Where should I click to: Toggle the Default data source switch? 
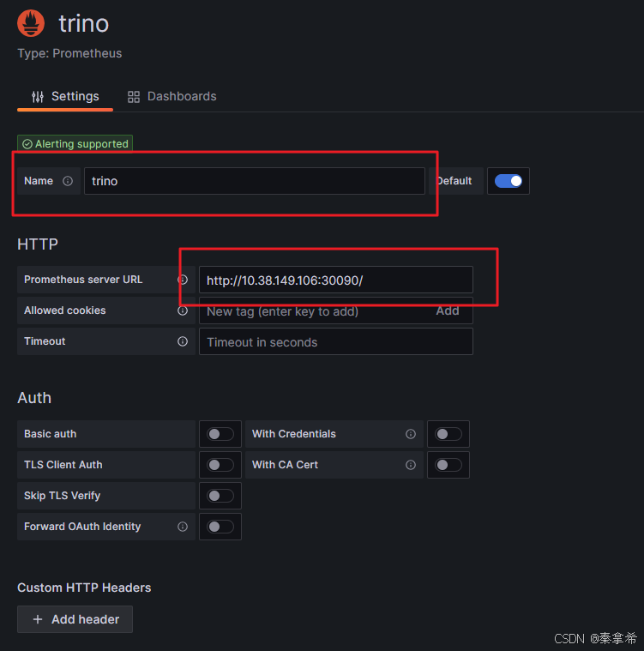pos(509,181)
